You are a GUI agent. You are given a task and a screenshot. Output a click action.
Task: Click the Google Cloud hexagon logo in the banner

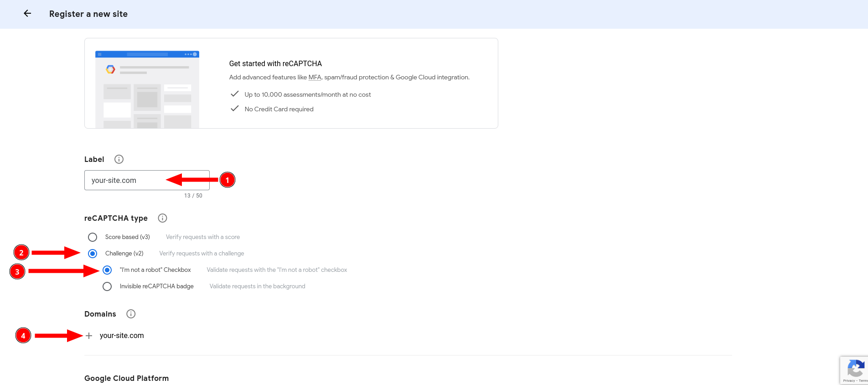pos(110,69)
